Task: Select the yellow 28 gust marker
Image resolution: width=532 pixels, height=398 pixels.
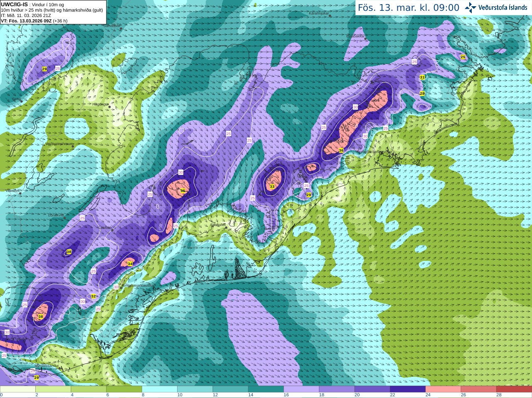Action: click(x=422, y=93)
